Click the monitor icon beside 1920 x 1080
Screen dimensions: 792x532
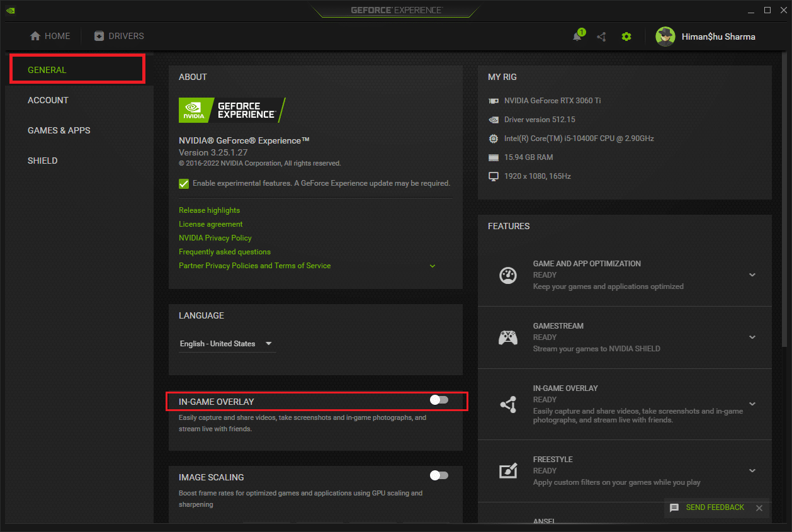pos(494,176)
